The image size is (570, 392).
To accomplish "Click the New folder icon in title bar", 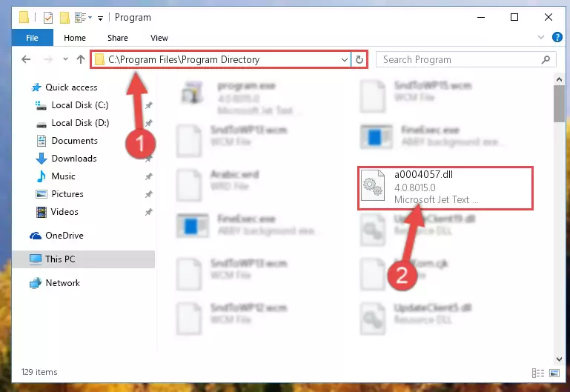I will click(64, 18).
